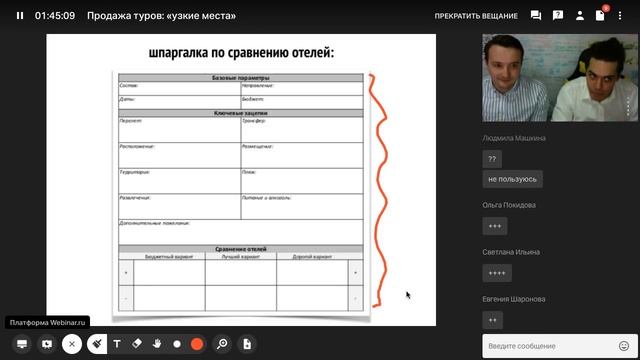Screen dimensions: 640x360
Task: Click the document file icon in the toolbar
Action: coord(247,344)
